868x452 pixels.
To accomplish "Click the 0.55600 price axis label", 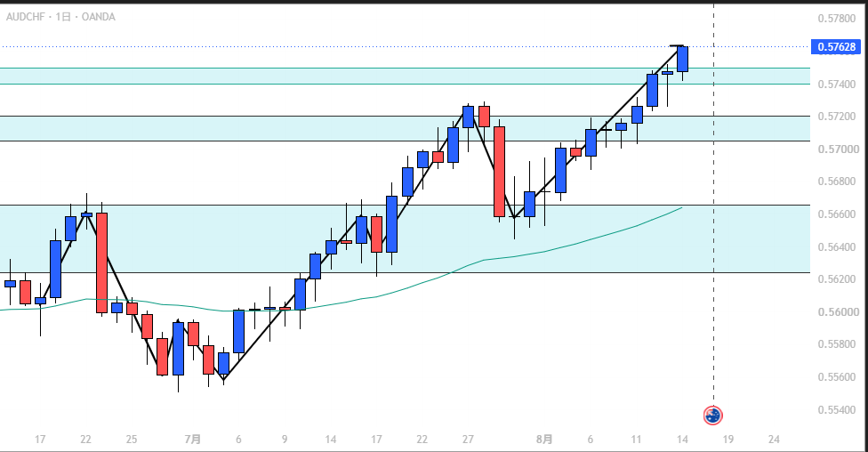I will (837, 377).
